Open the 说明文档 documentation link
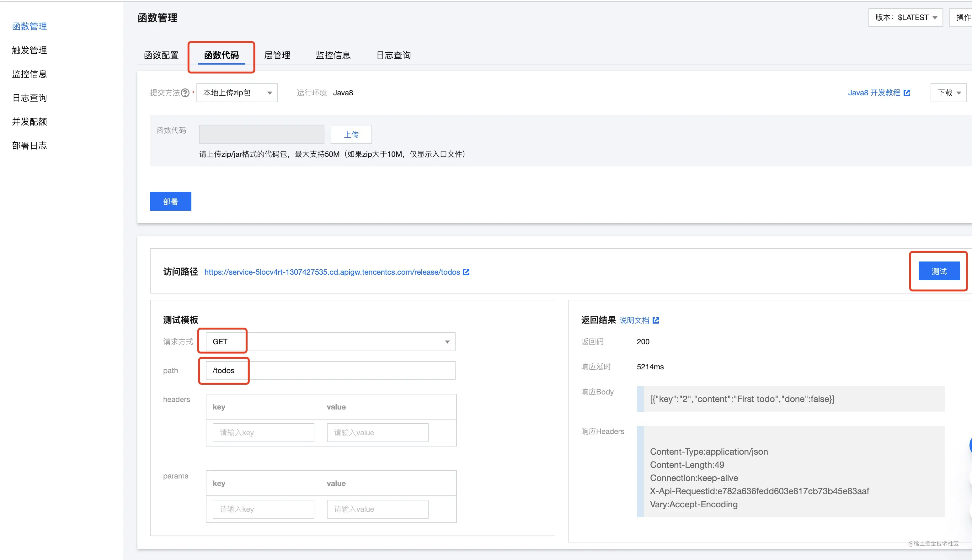Screen dimensions: 972x560 (634, 320)
